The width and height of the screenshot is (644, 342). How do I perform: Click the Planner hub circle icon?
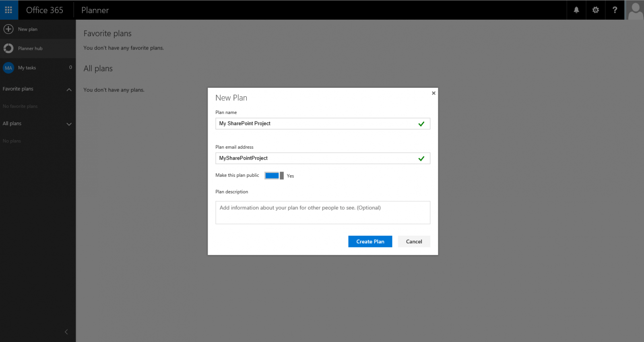tap(8, 48)
